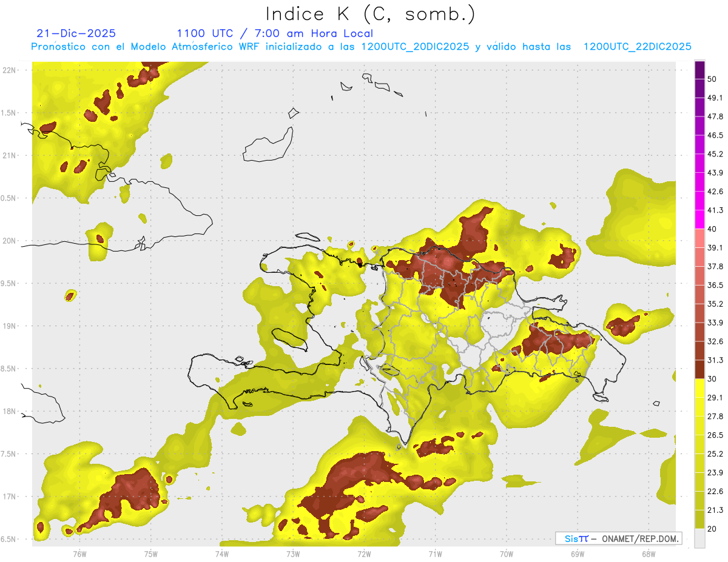Image resolution: width=728 pixels, height=562 pixels.
Task: Click the '22N' latitude label
Action: (10, 70)
